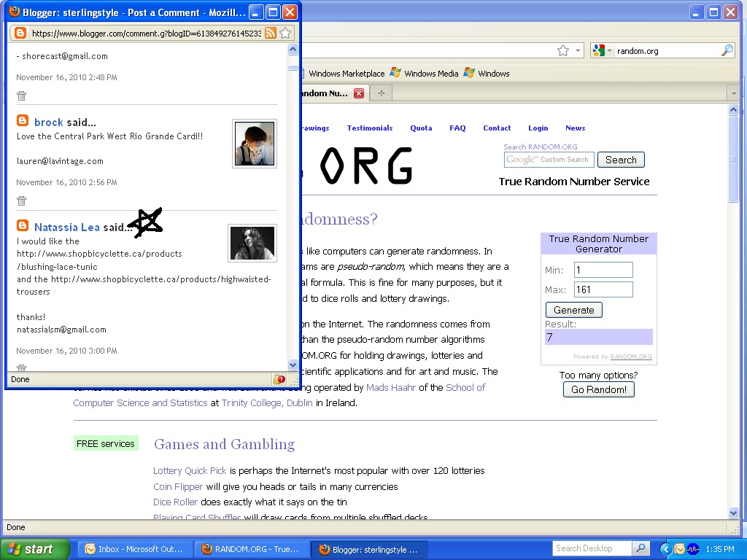Click the RSS feed icon in Blogger address bar
The image size is (747, 560).
pyautogui.click(x=271, y=33)
